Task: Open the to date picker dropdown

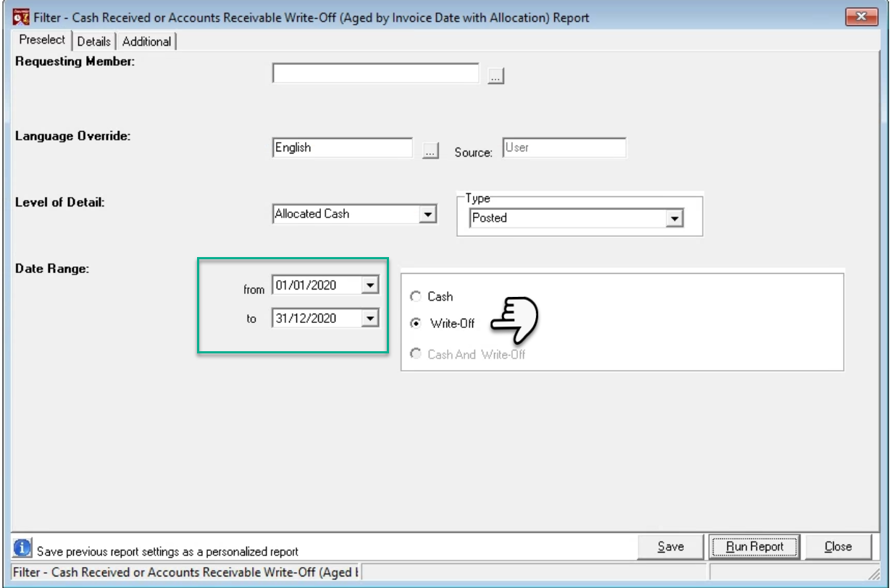Action: pos(370,318)
